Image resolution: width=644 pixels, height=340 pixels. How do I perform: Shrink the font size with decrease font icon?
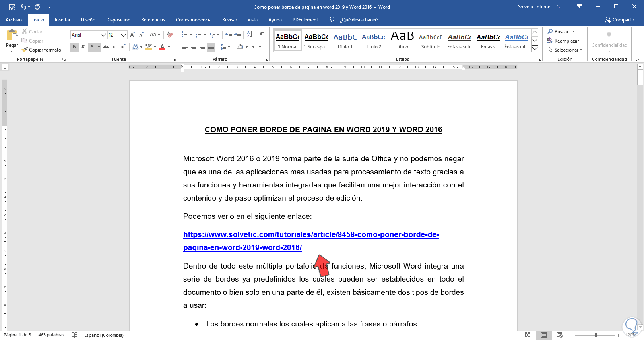coord(141,35)
